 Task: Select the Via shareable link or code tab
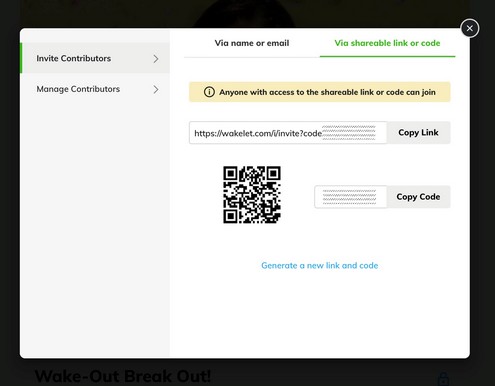point(387,43)
